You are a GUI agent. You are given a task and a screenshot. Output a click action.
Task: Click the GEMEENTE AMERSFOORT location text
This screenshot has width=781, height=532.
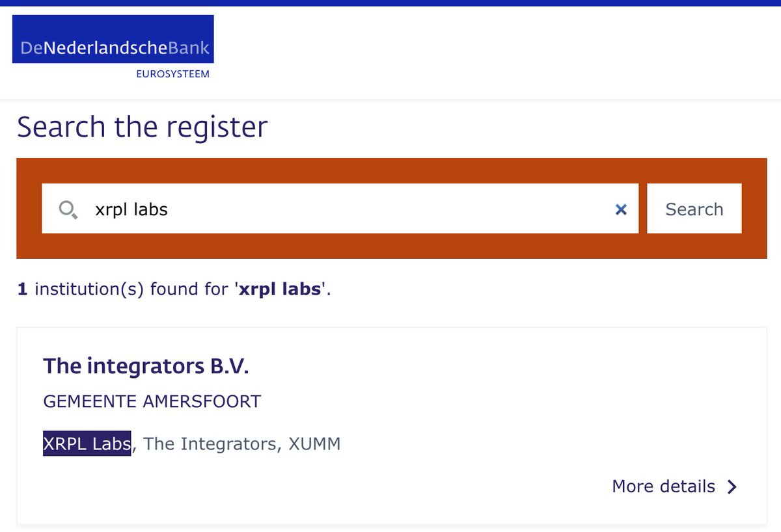click(152, 401)
